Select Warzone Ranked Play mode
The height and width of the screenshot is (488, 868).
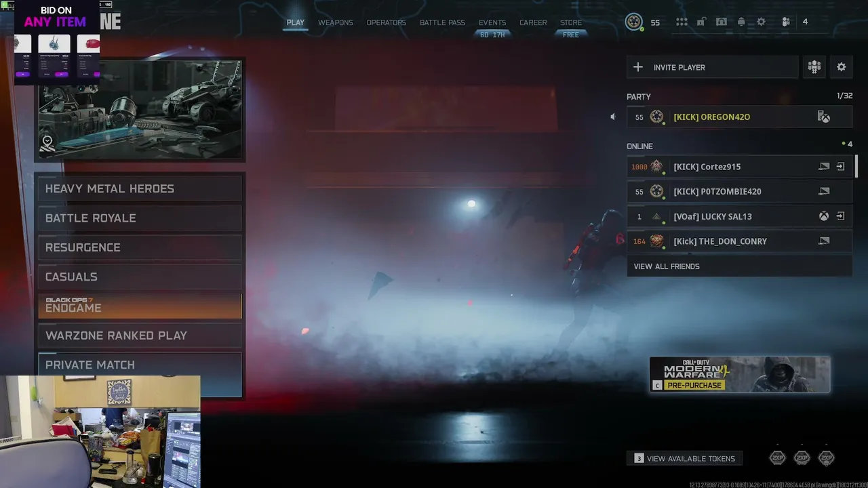pos(140,335)
